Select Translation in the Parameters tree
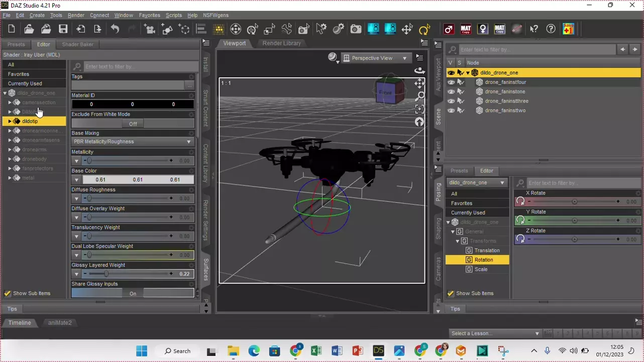 point(487,250)
